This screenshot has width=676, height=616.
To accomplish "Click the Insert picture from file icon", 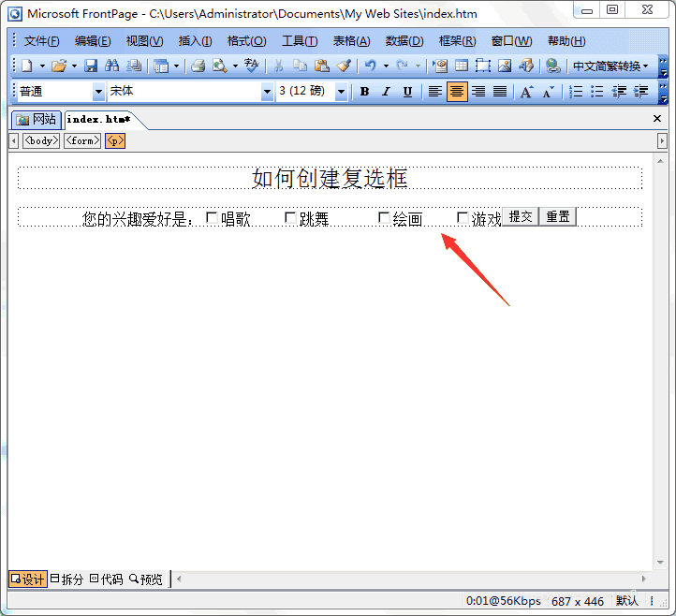I will tap(505, 66).
